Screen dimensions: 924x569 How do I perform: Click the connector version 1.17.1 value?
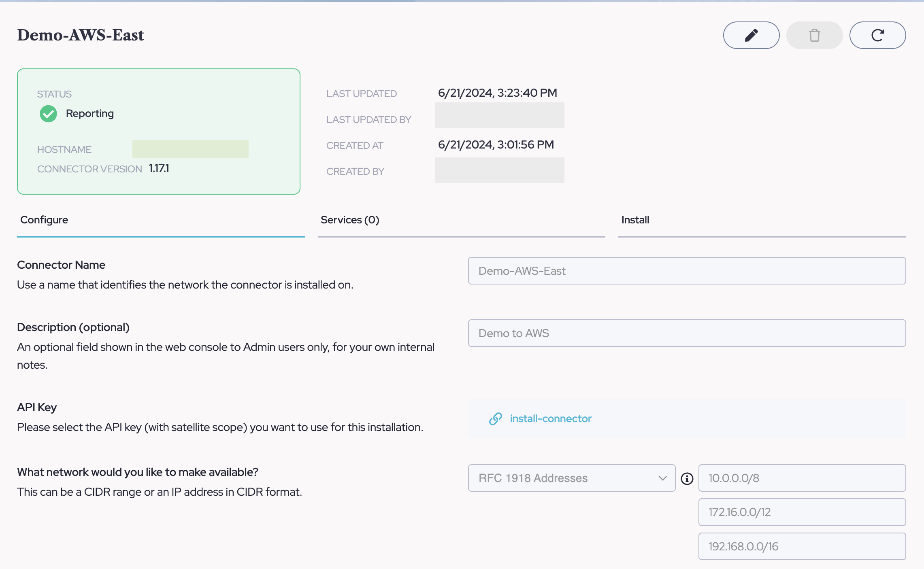159,168
